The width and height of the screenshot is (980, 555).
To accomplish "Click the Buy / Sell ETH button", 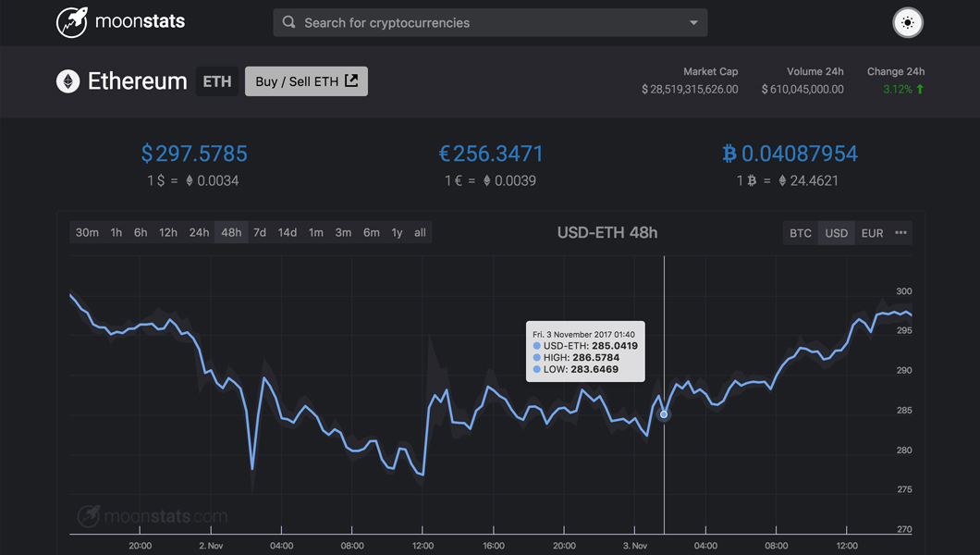I will coord(306,81).
